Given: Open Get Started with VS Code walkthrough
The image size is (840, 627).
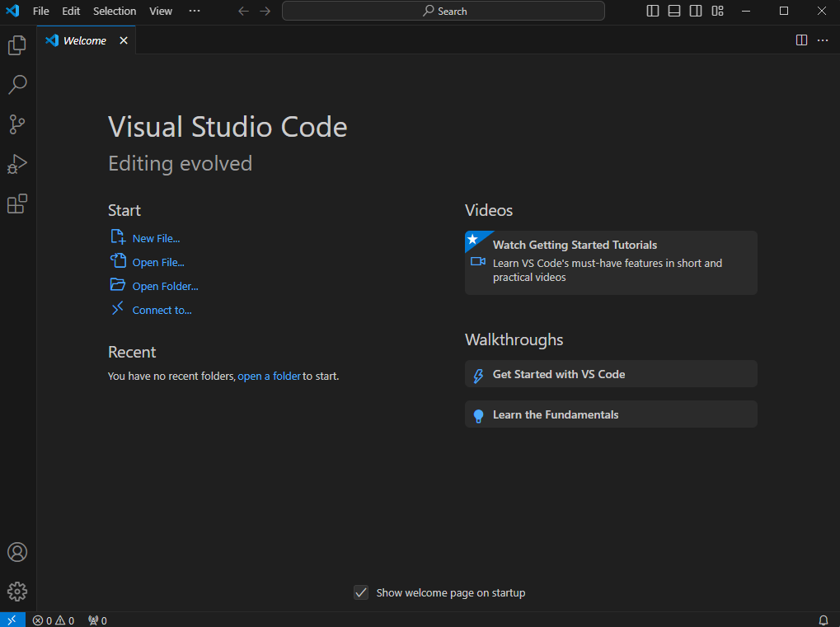Looking at the screenshot, I should (x=611, y=374).
